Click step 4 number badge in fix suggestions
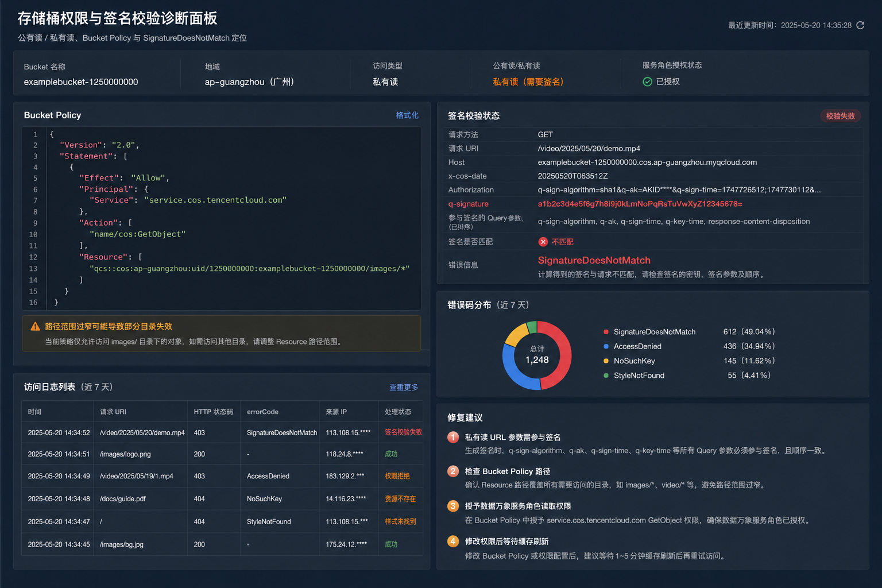The height and width of the screenshot is (588, 882). tap(453, 541)
